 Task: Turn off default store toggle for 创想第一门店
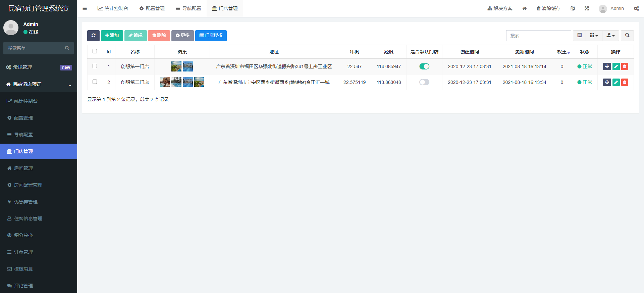point(424,66)
